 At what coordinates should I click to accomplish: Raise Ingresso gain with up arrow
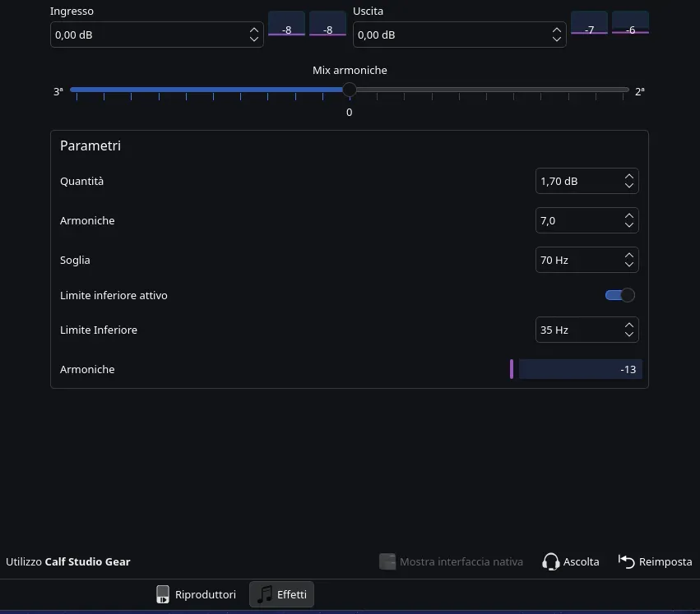[x=253, y=30]
